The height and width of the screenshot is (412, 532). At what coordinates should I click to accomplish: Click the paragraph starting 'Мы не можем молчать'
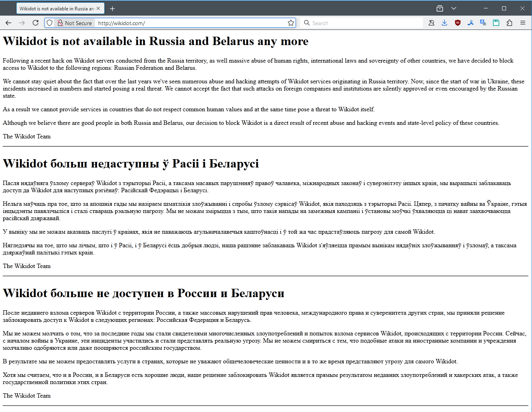265,341
